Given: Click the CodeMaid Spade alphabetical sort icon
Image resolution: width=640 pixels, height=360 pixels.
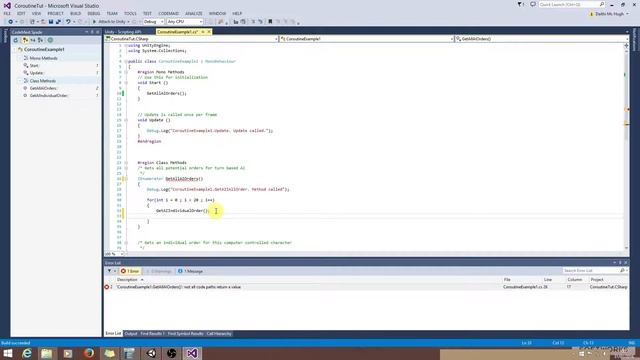Looking at the screenshot, I should tap(33, 40).
